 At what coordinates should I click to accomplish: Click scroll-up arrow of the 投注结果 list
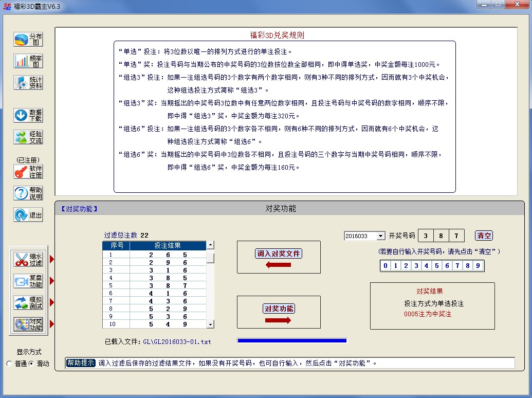point(210,245)
